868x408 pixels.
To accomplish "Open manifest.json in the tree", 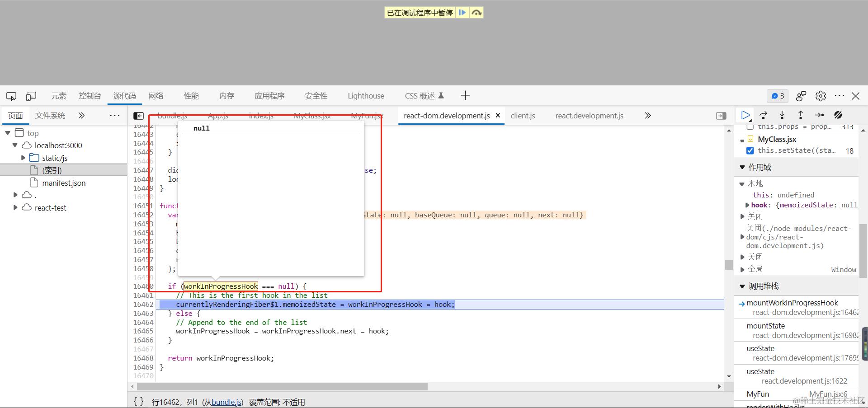I will (63, 183).
